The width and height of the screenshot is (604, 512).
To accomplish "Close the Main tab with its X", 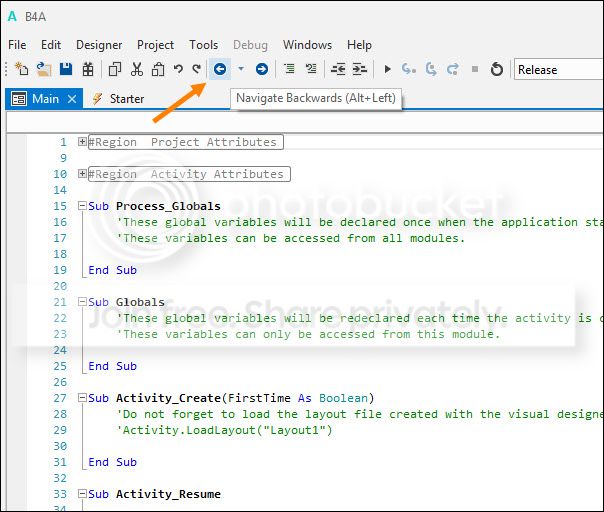I will [x=72, y=99].
